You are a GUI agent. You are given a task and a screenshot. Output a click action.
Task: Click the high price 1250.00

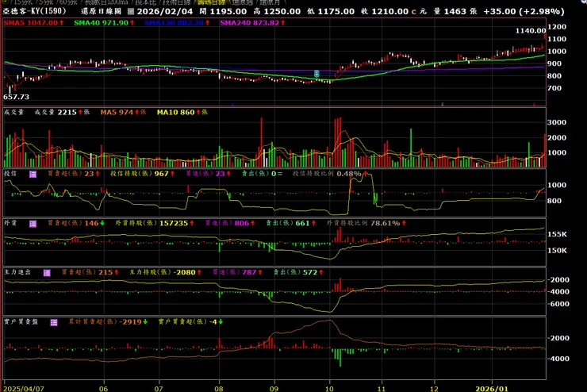tap(282, 11)
